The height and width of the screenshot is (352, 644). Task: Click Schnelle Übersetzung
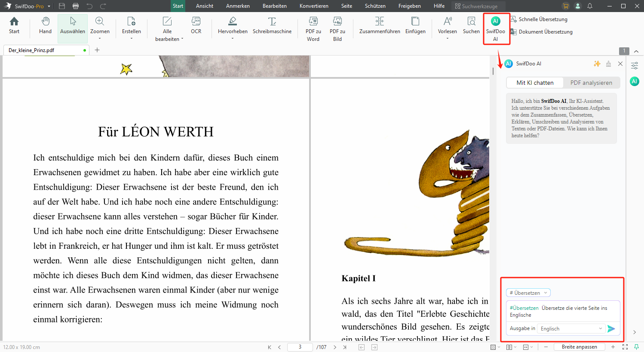[539, 19]
